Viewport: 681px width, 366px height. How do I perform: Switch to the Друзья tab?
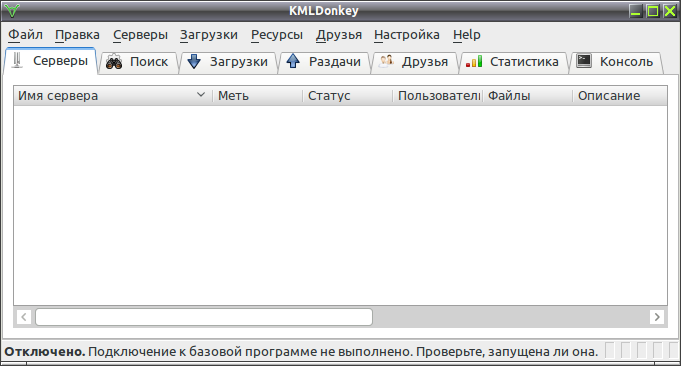click(414, 62)
